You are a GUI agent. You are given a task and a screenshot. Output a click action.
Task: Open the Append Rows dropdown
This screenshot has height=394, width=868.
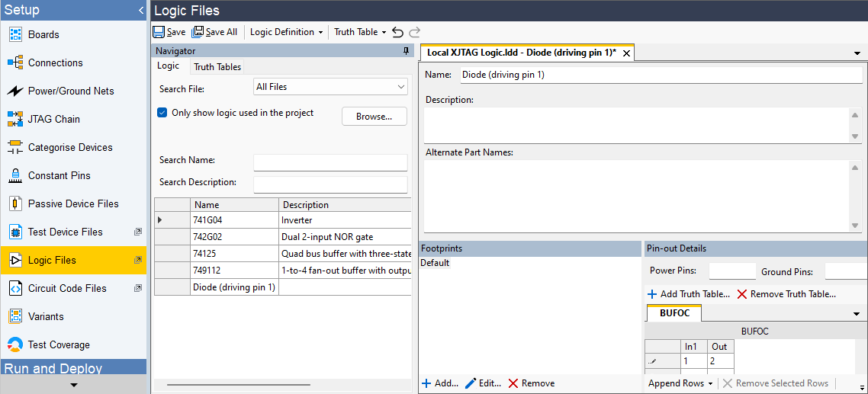coord(680,383)
